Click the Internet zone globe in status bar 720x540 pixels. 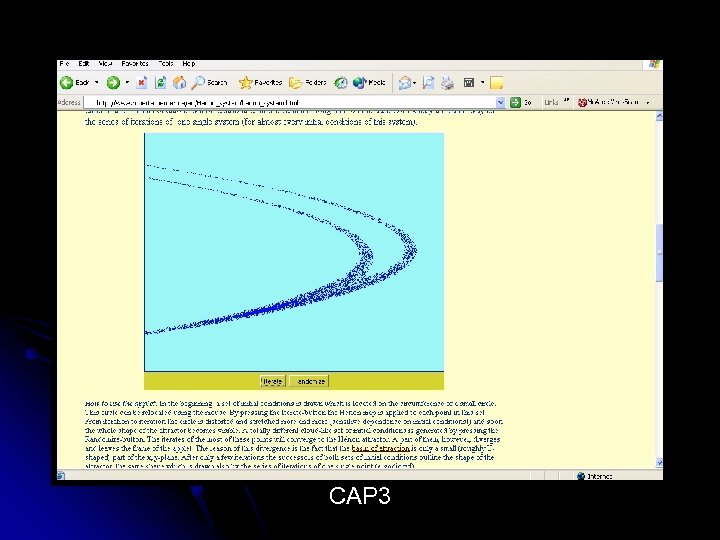(581, 476)
